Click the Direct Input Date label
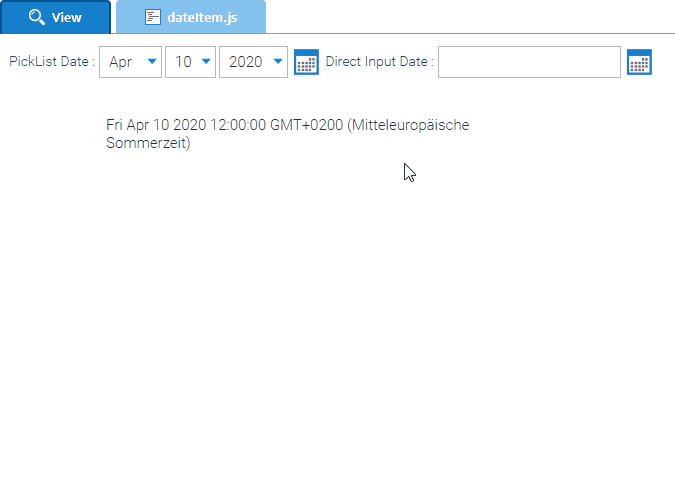Image resolution: width=675 pixels, height=487 pixels. click(379, 62)
